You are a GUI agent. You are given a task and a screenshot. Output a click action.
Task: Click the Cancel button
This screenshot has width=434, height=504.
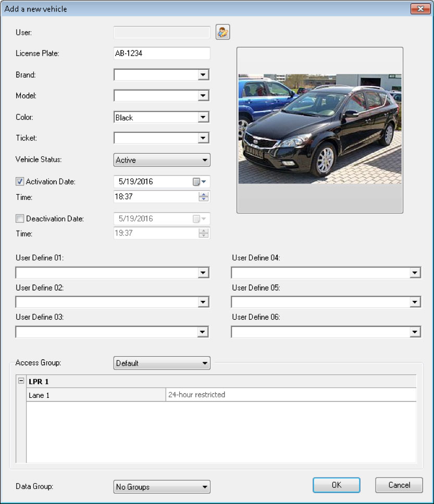pos(399,485)
